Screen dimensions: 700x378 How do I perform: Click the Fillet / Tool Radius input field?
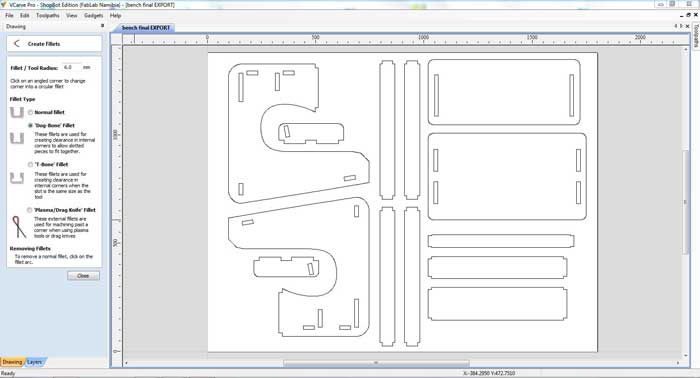71,67
